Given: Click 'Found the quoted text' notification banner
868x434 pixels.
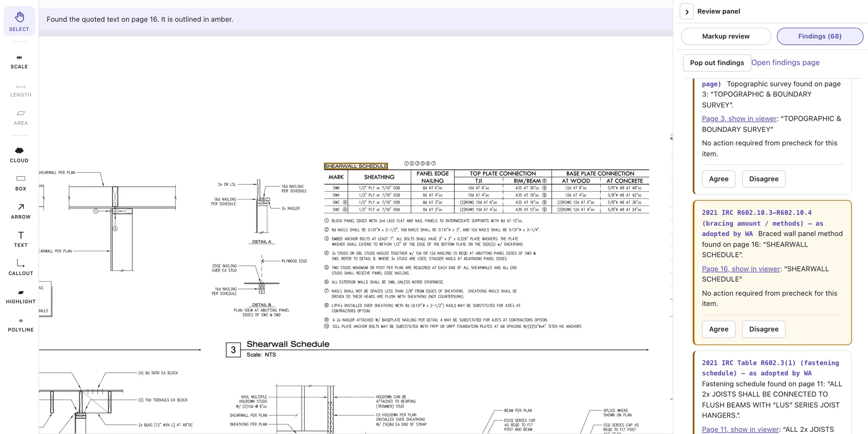Looking at the screenshot, I should click(356, 20).
